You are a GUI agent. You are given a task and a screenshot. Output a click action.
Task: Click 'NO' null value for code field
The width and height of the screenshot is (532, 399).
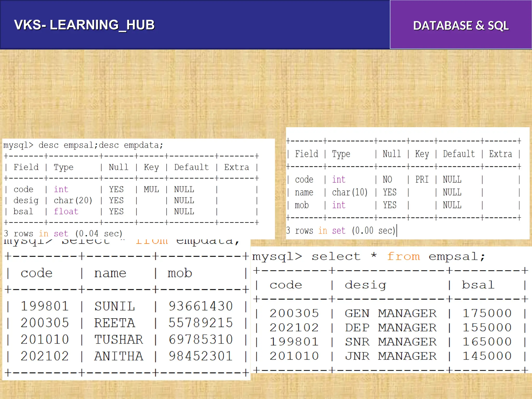[387, 179]
